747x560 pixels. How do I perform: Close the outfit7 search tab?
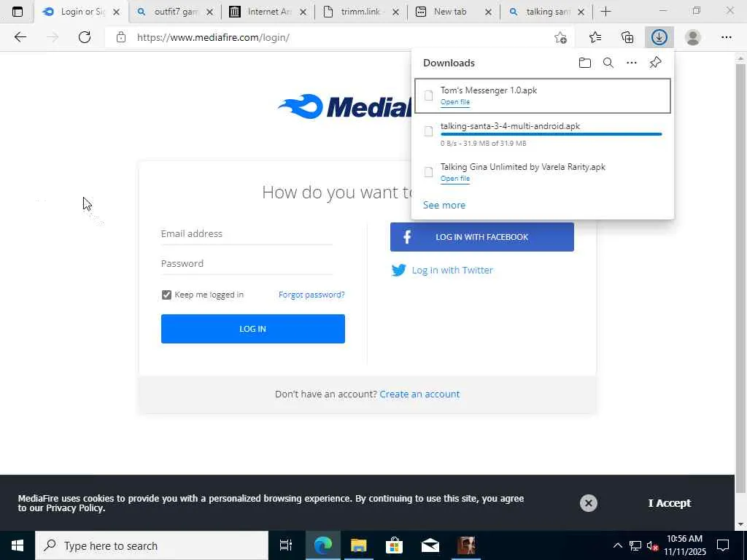pyautogui.click(x=209, y=12)
